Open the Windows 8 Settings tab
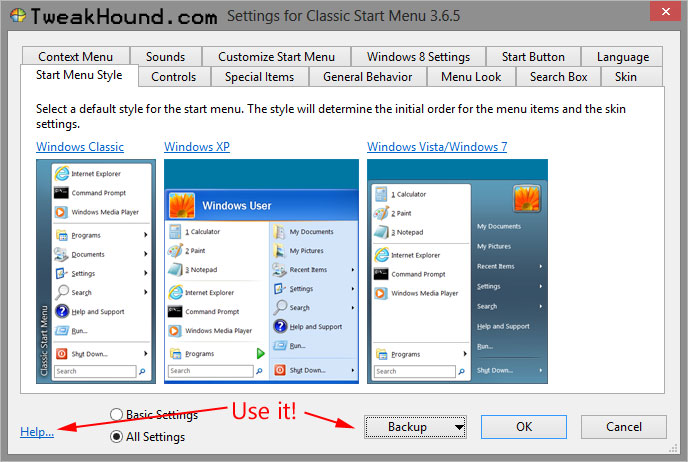This screenshot has width=688, height=462. pyautogui.click(x=418, y=57)
